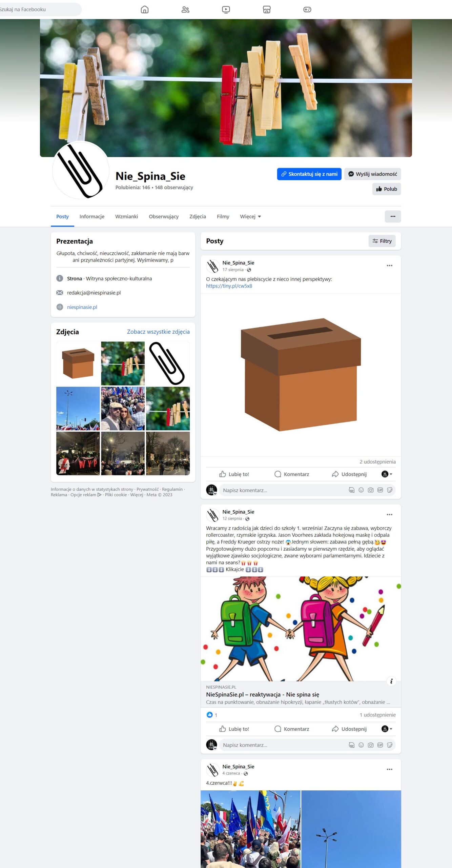Viewport: 452px width, 868px height.
Task: Open link info icon on school children preview
Action: click(391, 681)
